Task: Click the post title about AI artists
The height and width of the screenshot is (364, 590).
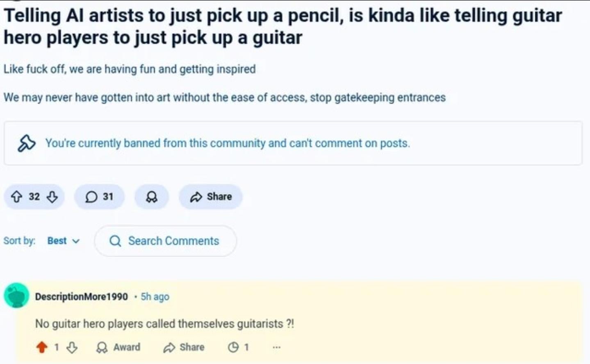Action: click(x=282, y=26)
